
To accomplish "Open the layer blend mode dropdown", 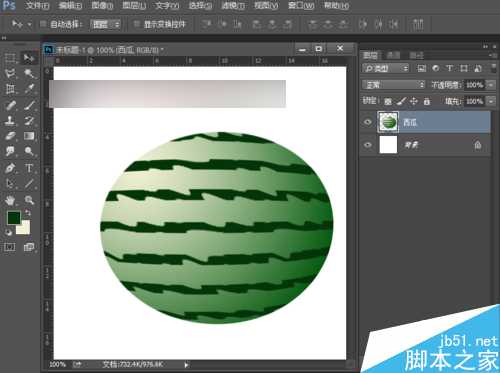I will coord(394,85).
